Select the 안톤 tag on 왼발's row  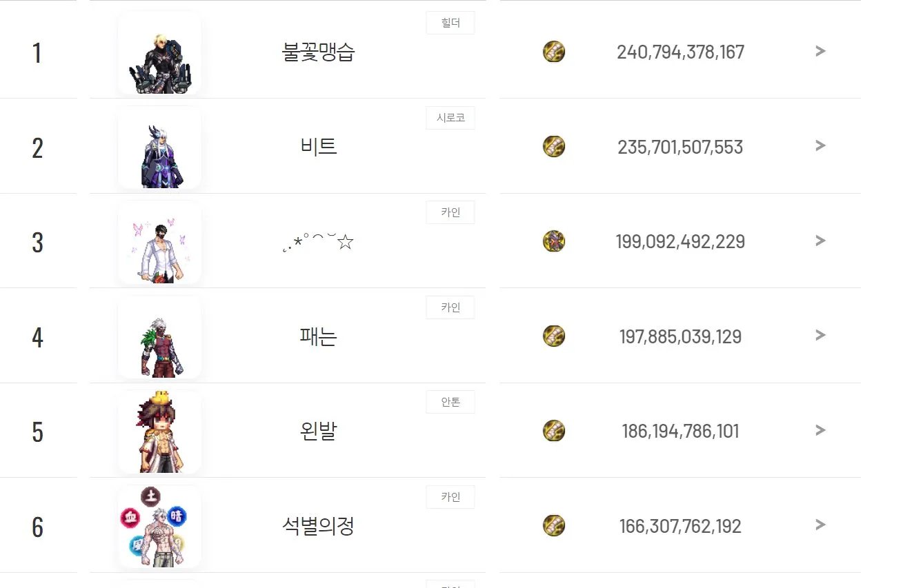[x=450, y=402]
